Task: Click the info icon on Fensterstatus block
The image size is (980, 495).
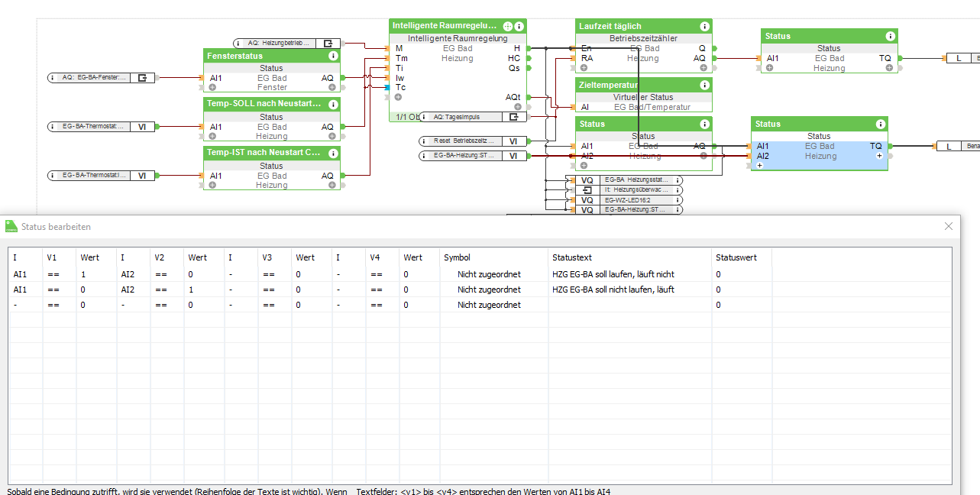Action: 333,56
